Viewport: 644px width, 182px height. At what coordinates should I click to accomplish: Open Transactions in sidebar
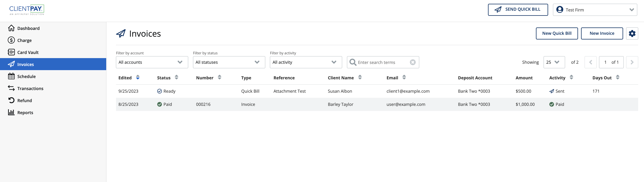53,88
